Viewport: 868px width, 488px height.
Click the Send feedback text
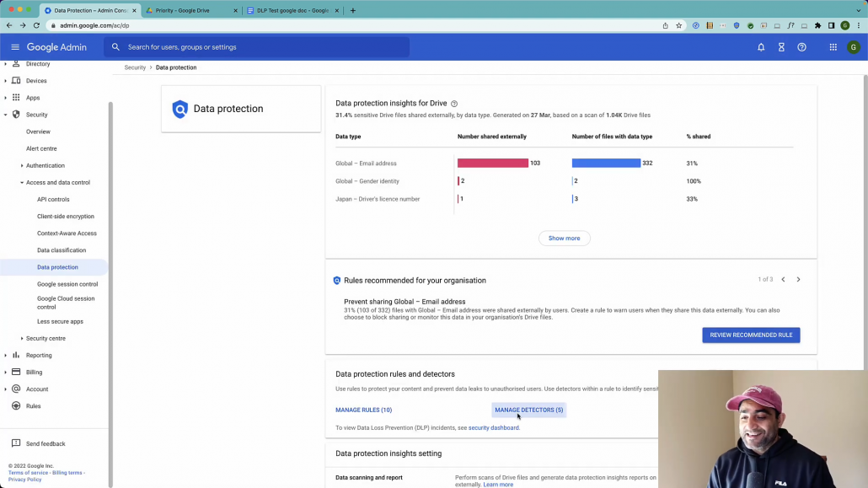46,443
